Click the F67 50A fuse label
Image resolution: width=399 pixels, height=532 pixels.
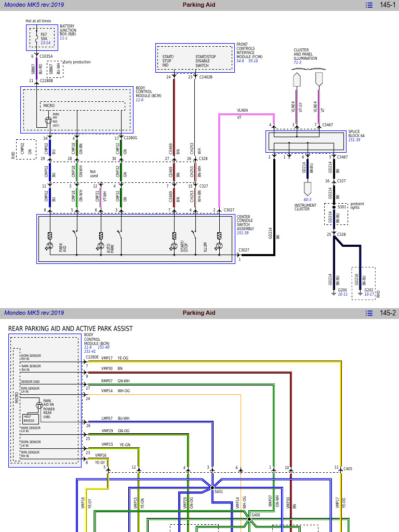click(44, 37)
